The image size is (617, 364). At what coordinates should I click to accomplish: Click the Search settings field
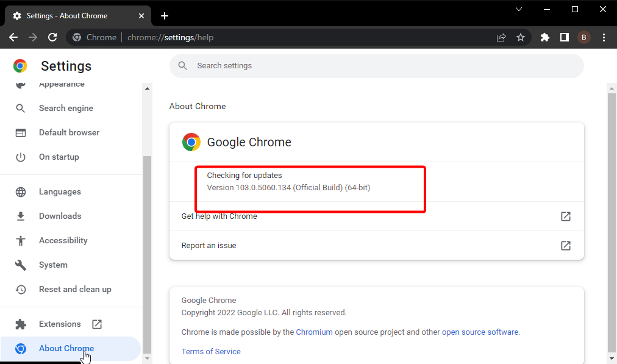click(x=377, y=66)
